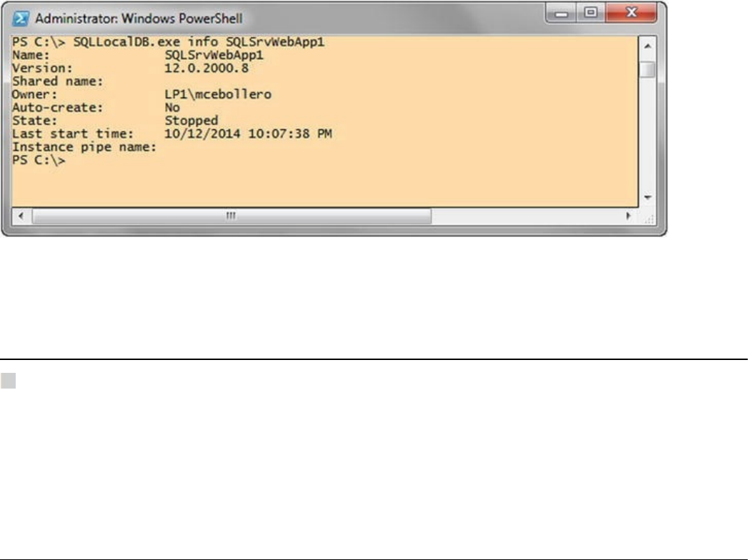Viewport: 748px width, 560px height.
Task: Click the 'Name:' label
Action: pyautogui.click(x=31, y=55)
